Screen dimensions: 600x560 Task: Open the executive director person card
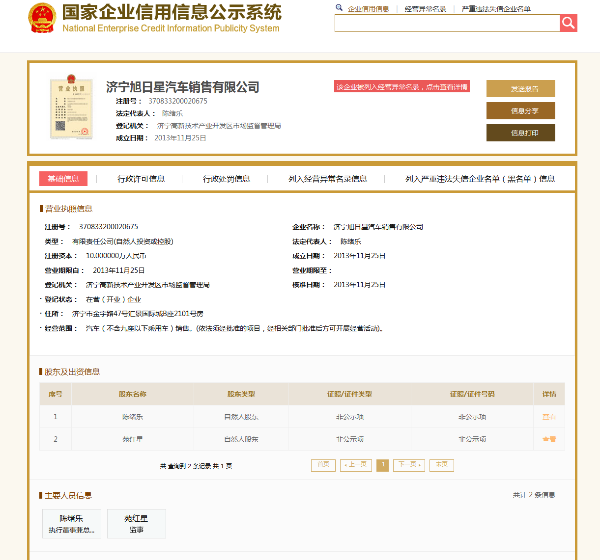pos(72,524)
